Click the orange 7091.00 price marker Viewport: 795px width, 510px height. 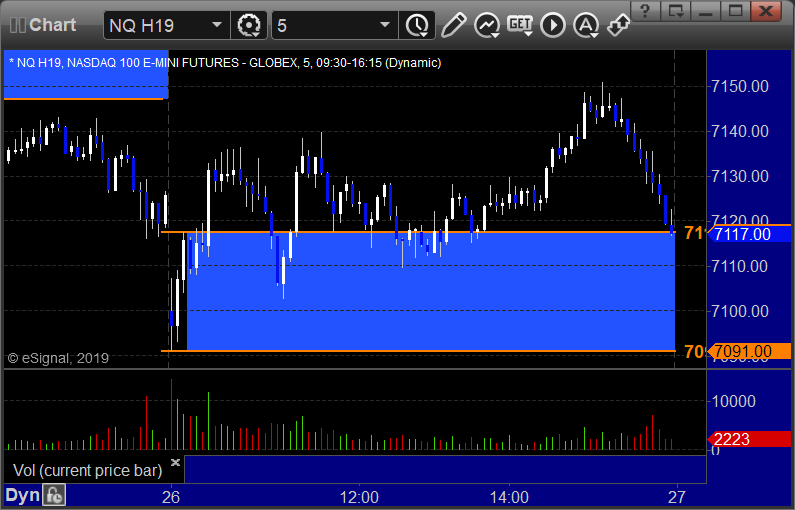[x=750, y=351]
